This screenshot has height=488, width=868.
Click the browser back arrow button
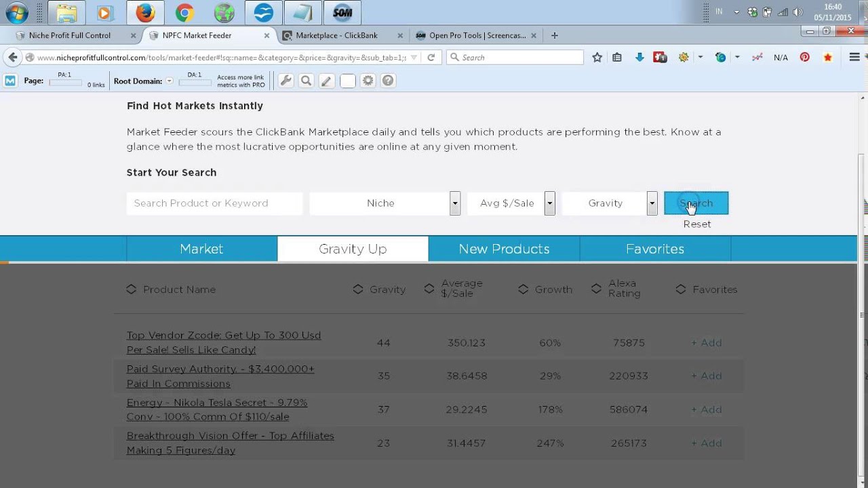(x=13, y=58)
